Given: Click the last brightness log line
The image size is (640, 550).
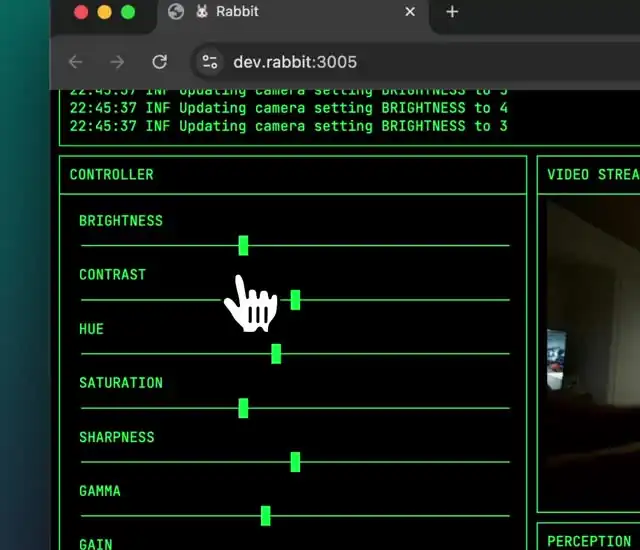Looking at the screenshot, I should click(x=288, y=126).
